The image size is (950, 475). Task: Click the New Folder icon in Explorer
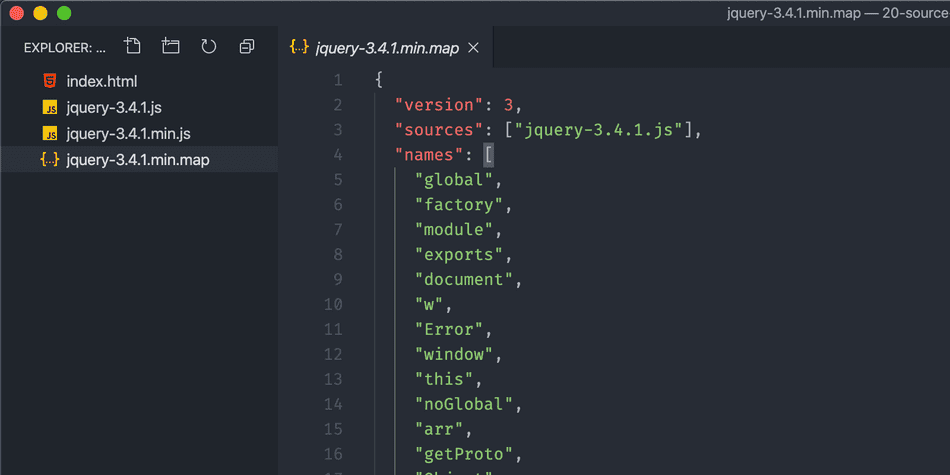pos(171,47)
